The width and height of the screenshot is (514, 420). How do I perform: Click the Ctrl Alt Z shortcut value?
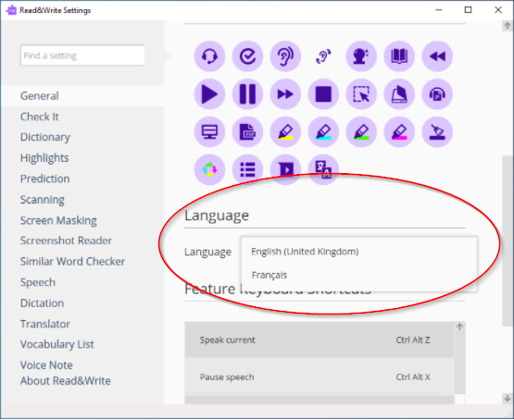413,340
